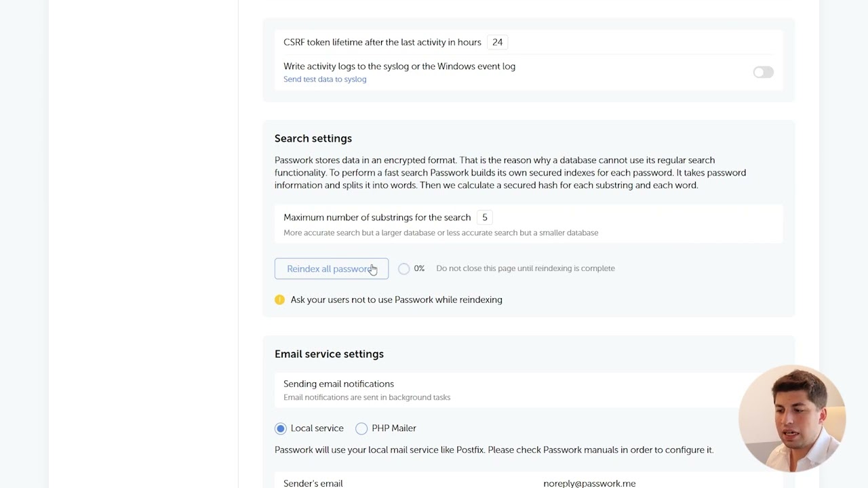Select the Local service radio button
Image resolution: width=868 pixels, height=488 pixels.
pyautogui.click(x=281, y=428)
